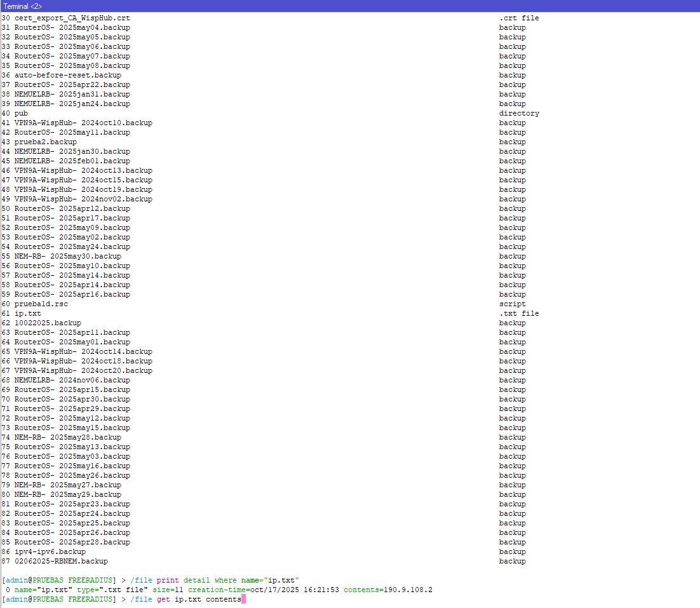Screen dimensions: 700x608
Task: Select the 10022025.backup file entry
Action: (48, 323)
